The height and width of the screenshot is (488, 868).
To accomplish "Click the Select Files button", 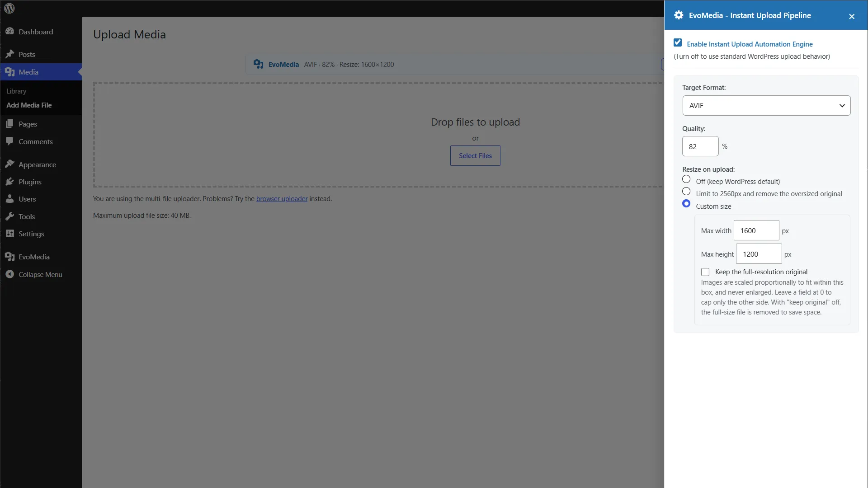I will (475, 155).
